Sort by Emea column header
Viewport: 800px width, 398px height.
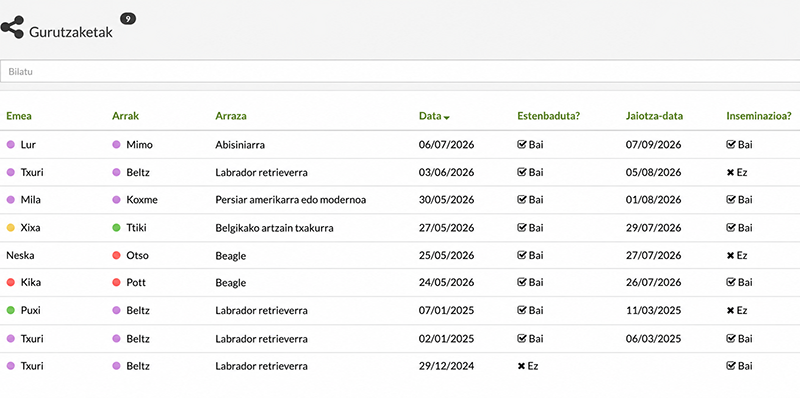19,116
